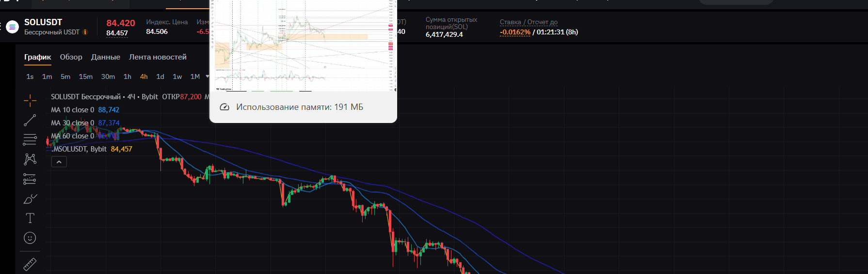Screen dimensions: 868x274
Task: Click the MA 30 close indicator label
Action: 73,123
